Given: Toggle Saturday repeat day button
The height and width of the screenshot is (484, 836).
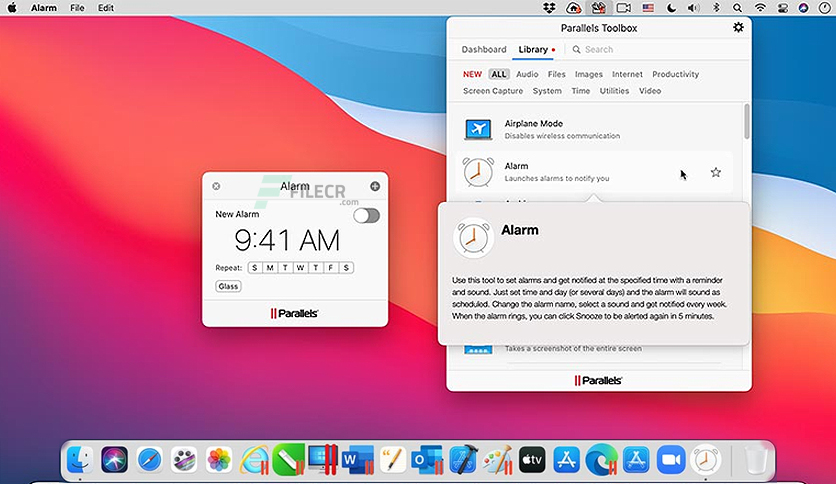Looking at the screenshot, I should pos(346,268).
